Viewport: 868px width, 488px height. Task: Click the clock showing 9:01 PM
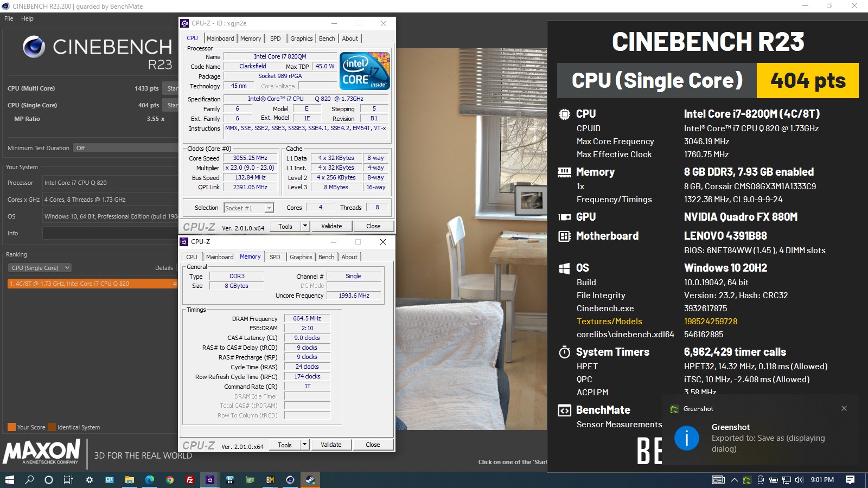coord(822,480)
